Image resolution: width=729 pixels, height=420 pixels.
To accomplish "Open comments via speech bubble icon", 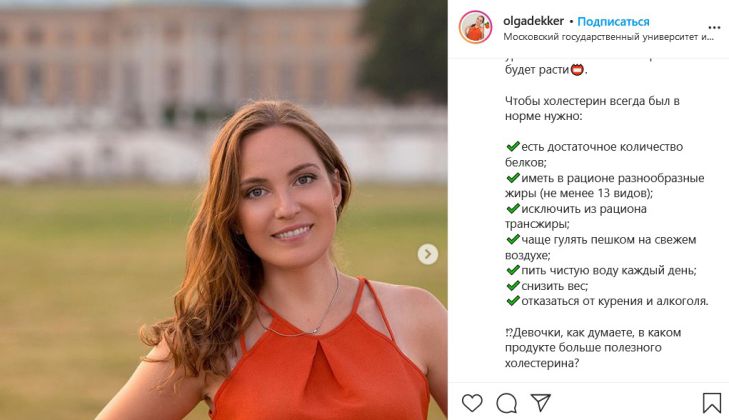I will [507, 403].
